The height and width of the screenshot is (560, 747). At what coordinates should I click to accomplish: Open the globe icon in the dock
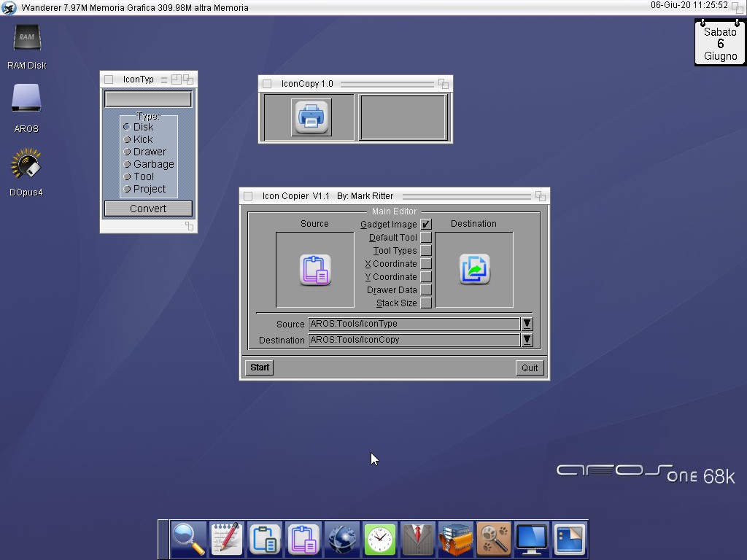[x=341, y=540]
